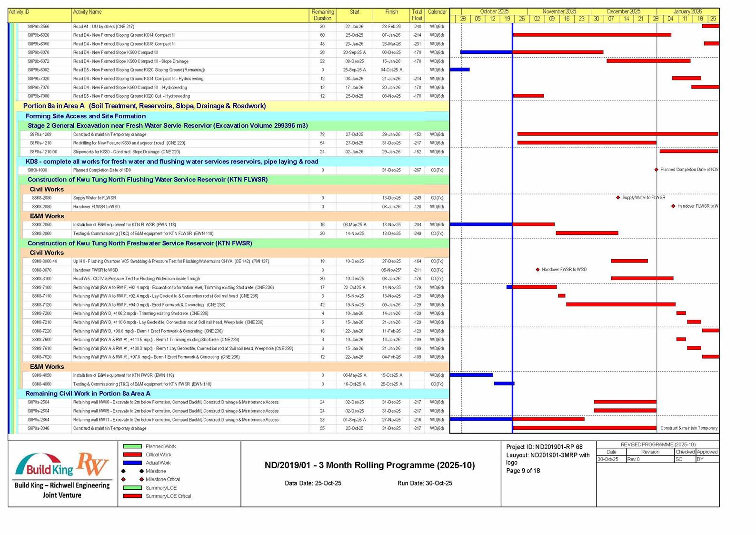Click the Activity Name column header

tap(87, 12)
